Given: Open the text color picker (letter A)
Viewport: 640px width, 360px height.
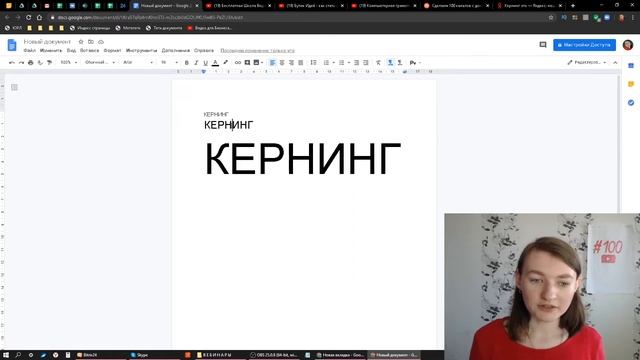Looking at the screenshot, I should click(215, 62).
